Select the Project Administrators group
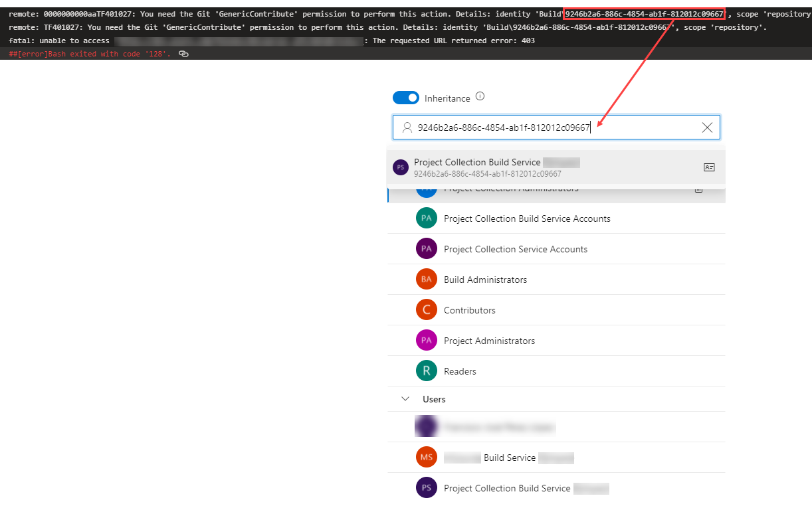Viewport: 812px width, 510px height. [x=556, y=341]
